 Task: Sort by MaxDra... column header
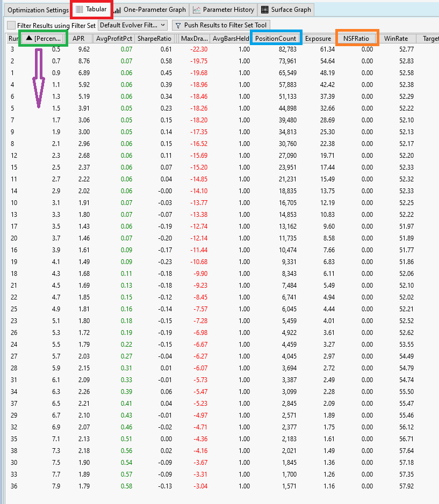coord(194,39)
